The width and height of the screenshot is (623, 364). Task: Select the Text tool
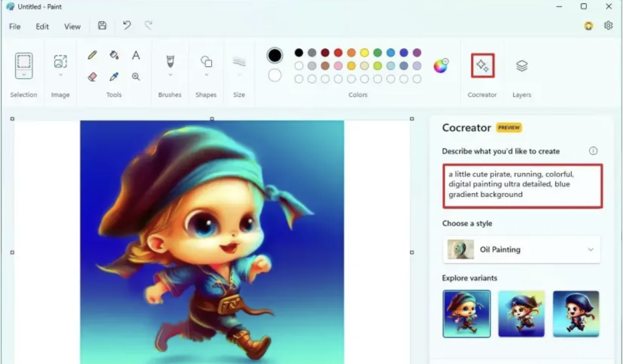(x=136, y=55)
